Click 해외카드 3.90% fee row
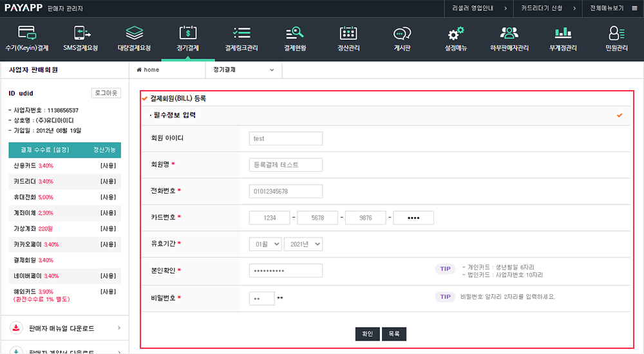The image size is (644, 354). pos(65,295)
